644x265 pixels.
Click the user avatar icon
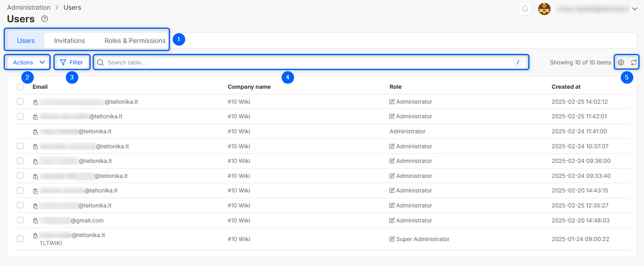(544, 9)
